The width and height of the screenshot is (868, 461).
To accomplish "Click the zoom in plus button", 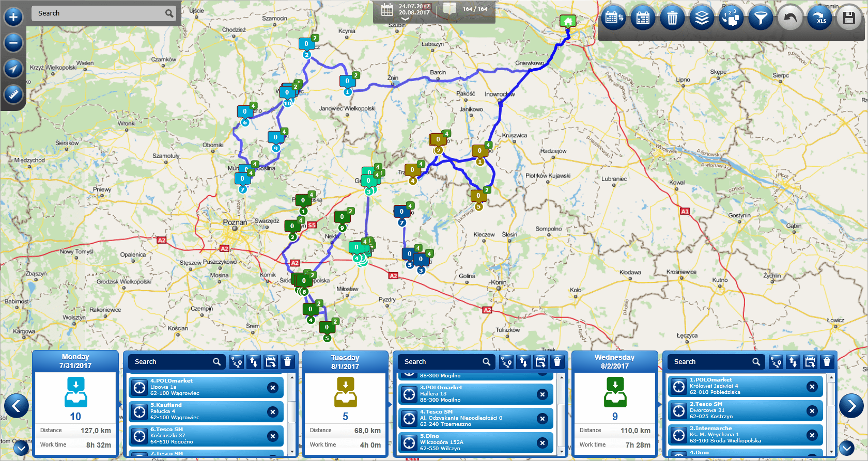I will tap(13, 17).
